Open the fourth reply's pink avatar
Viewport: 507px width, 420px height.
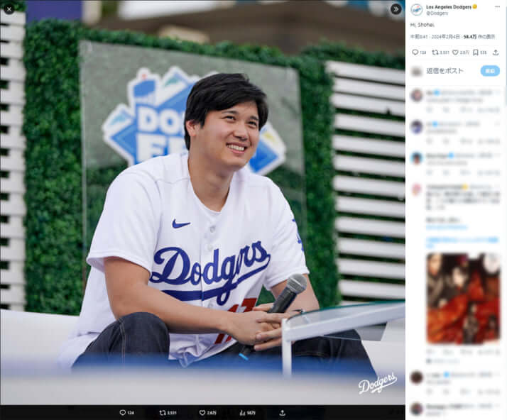point(416,189)
